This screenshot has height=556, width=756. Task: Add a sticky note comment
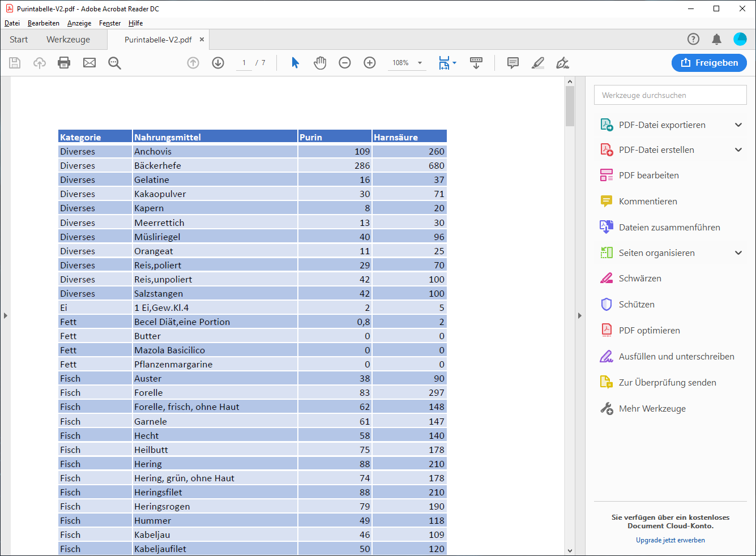coord(513,63)
